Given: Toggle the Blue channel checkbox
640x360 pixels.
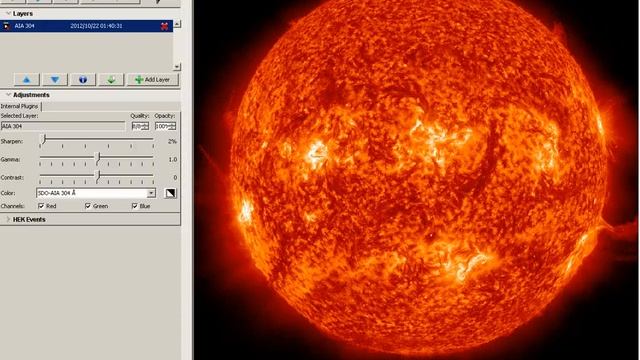Looking at the screenshot, I should coord(135,206).
